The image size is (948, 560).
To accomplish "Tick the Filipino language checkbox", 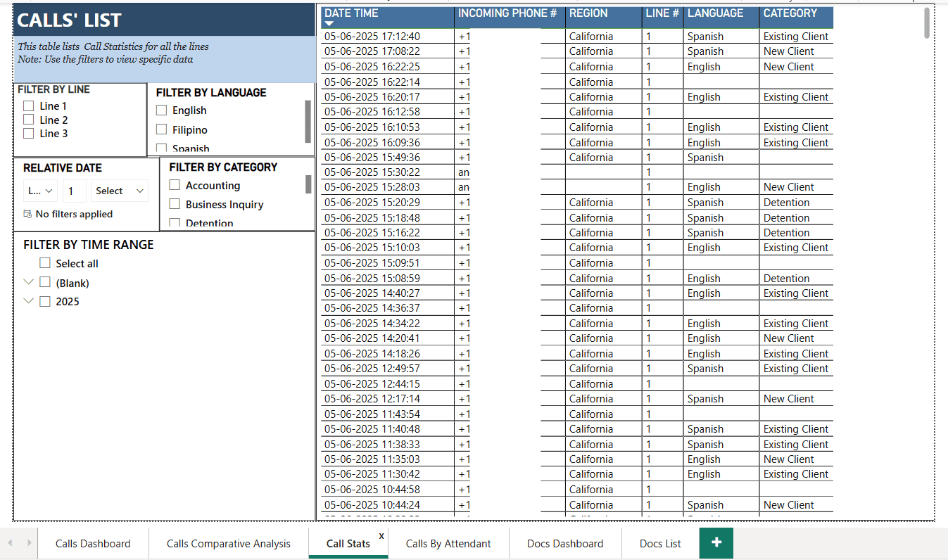I will tap(161, 129).
